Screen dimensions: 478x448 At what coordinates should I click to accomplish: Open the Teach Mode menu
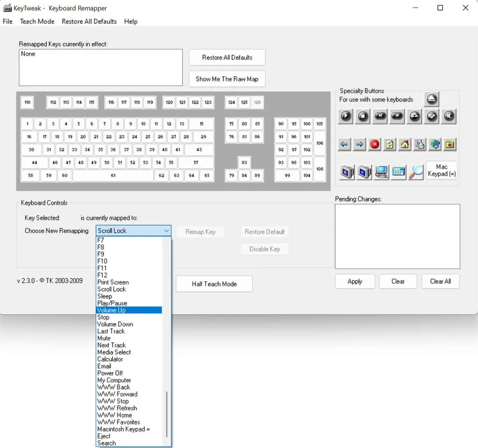37,21
